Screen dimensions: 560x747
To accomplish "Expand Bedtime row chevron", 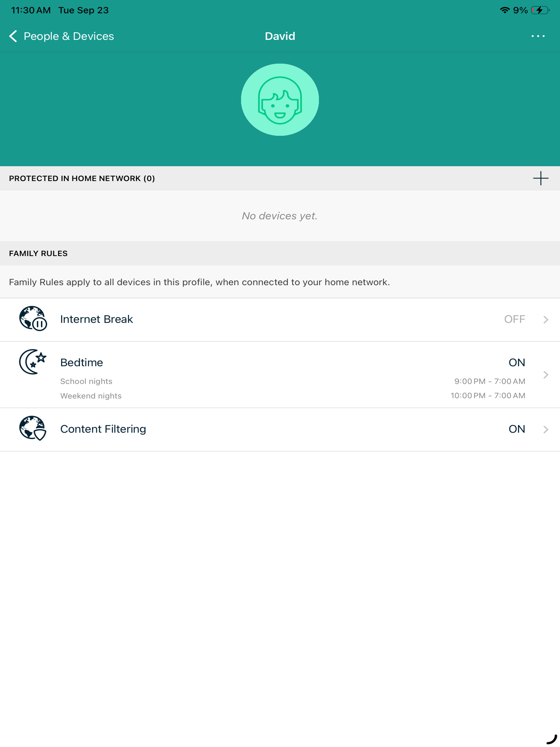I will (x=546, y=375).
